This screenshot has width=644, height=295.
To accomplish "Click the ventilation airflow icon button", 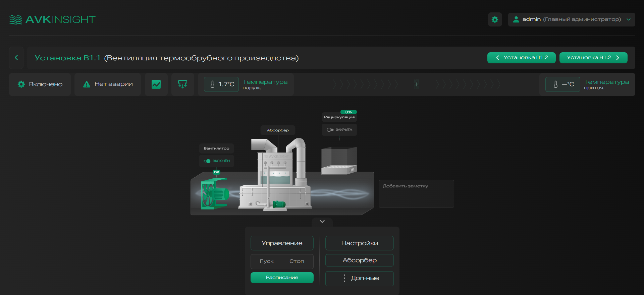I will (182, 84).
